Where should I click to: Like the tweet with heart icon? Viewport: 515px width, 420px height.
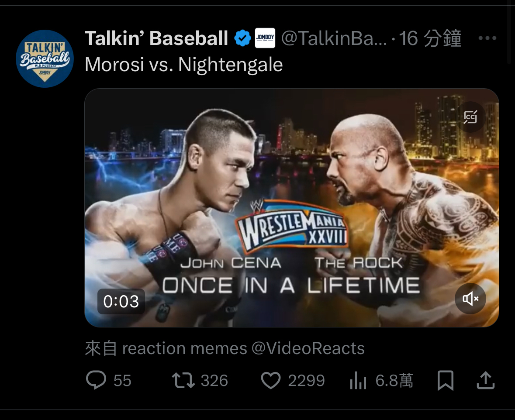coord(271,380)
